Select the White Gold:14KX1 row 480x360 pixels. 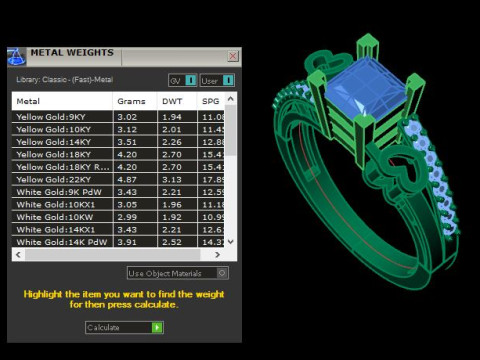[x=118, y=230]
